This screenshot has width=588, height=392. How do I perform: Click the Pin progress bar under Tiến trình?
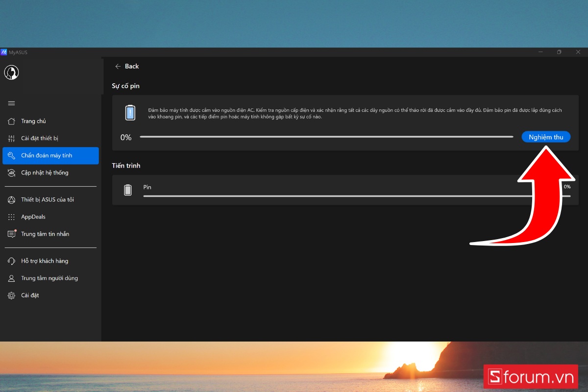[357, 196]
